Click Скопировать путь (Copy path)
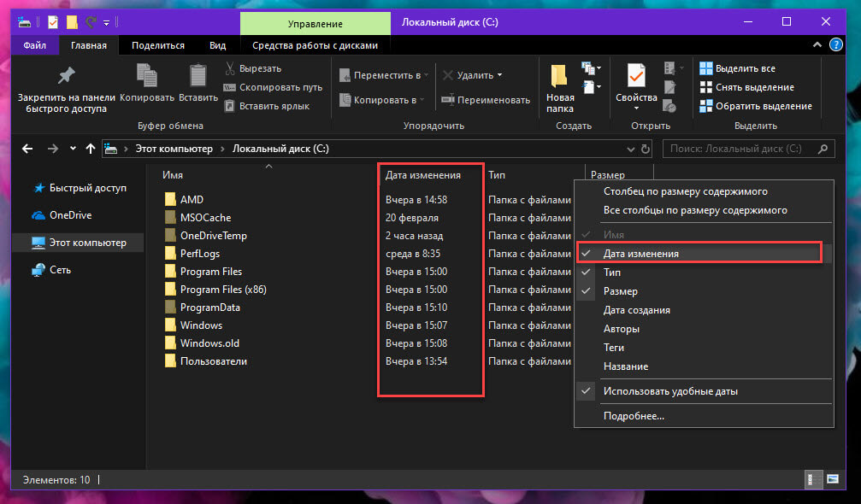The width and height of the screenshot is (861, 504). 273,87
